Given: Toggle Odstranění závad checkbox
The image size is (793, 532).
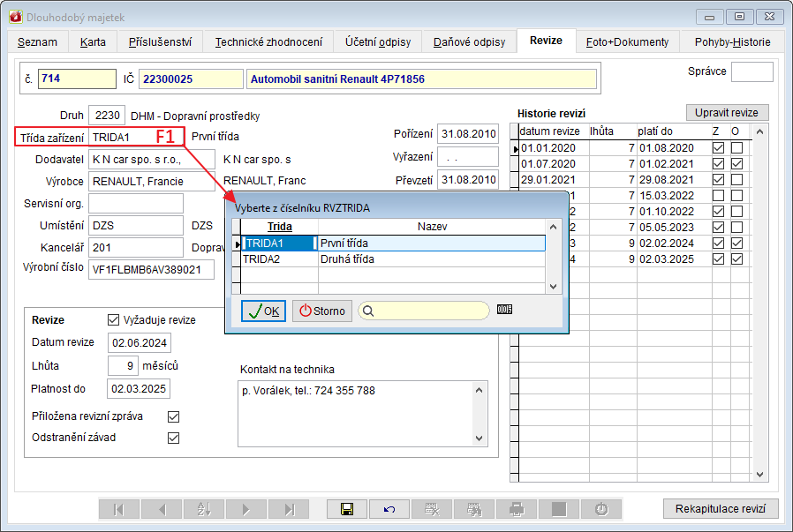Looking at the screenshot, I should [x=173, y=438].
